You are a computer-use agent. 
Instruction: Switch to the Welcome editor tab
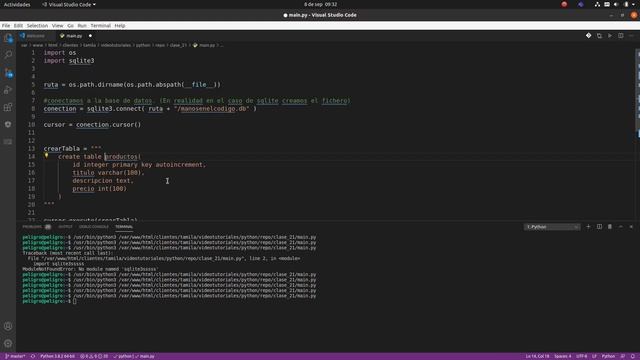pos(35,36)
